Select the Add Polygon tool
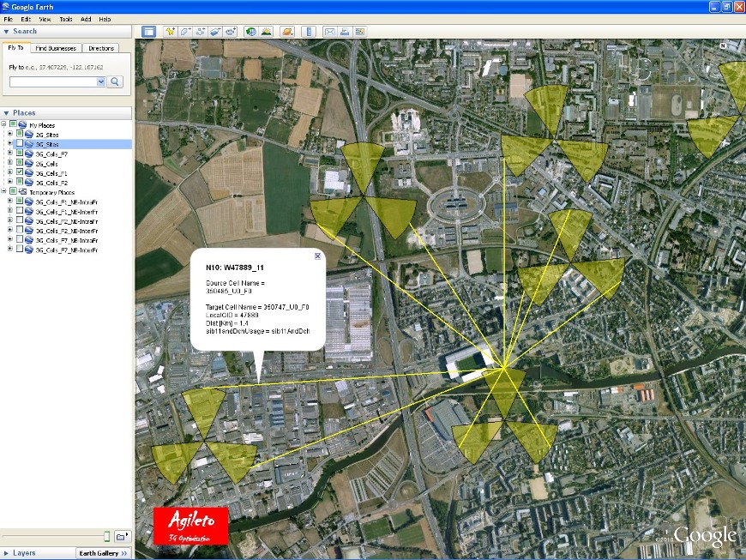 [x=185, y=32]
